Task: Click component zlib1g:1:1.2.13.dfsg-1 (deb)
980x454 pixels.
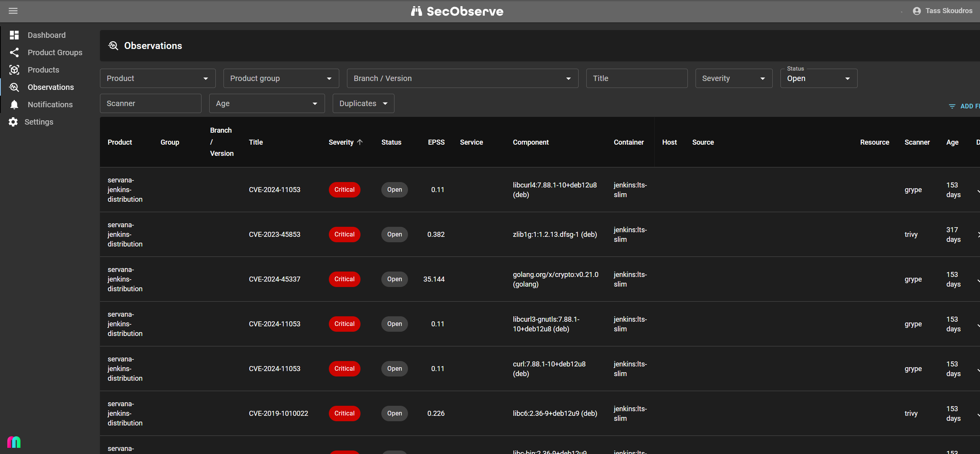Action: point(555,234)
